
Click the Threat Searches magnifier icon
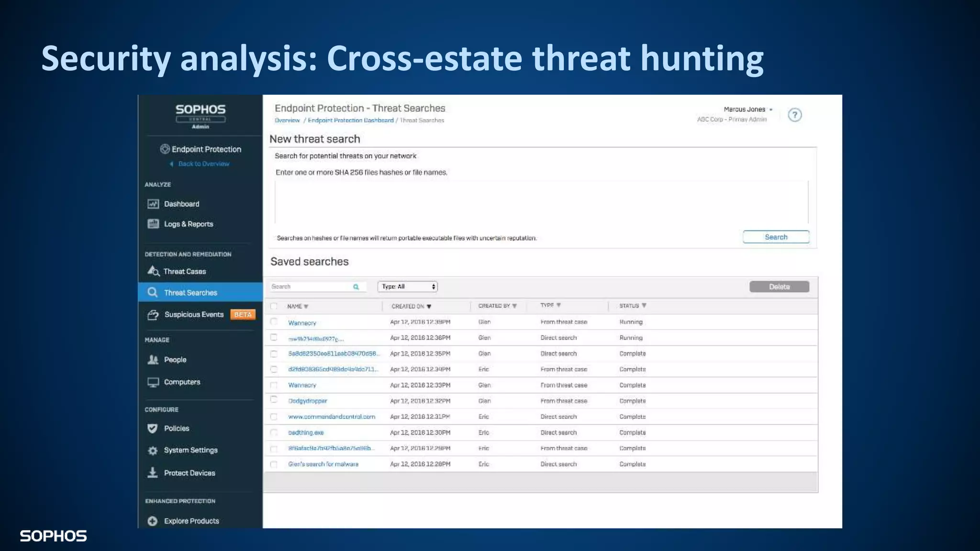(x=153, y=292)
